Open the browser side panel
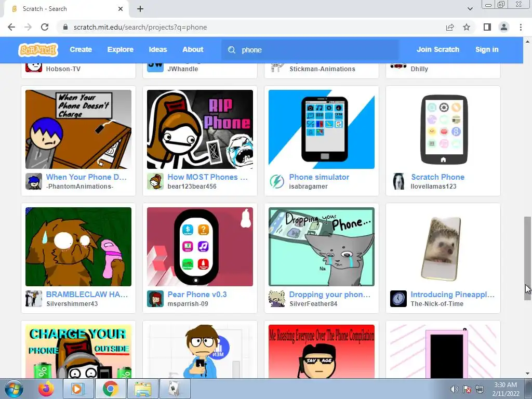The height and width of the screenshot is (399, 532). [487, 27]
